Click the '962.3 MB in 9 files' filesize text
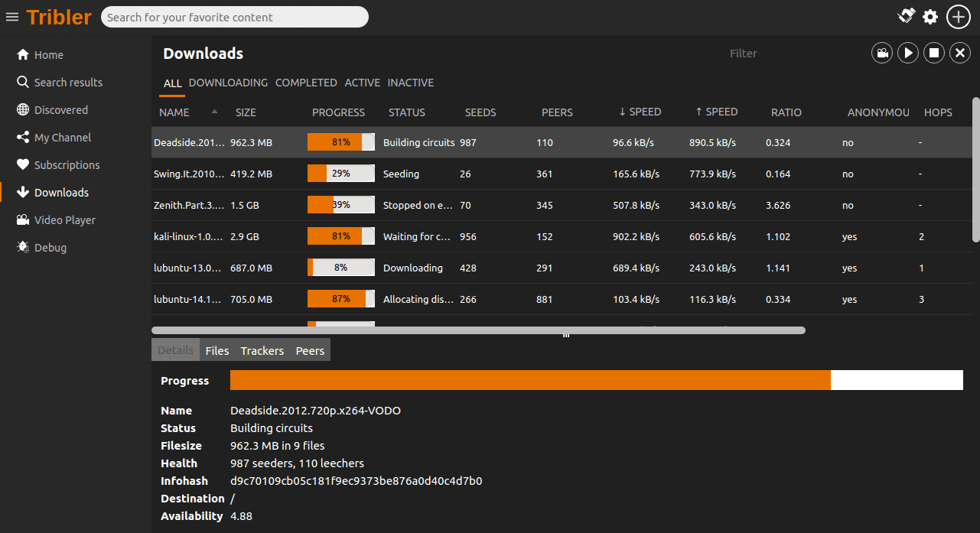 pyautogui.click(x=277, y=446)
